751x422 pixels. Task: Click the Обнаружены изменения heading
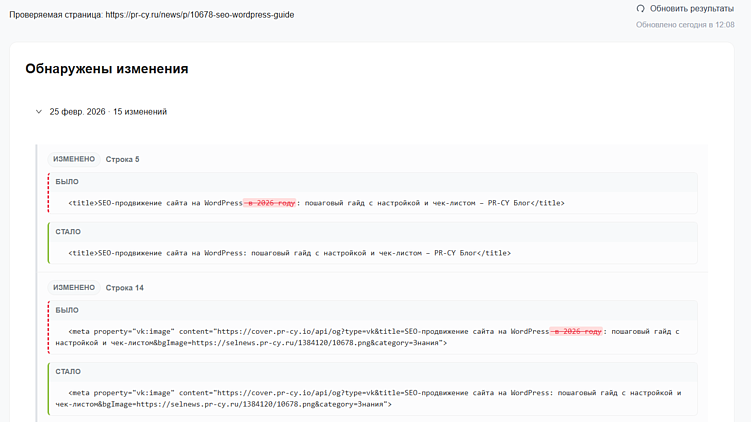(x=107, y=69)
